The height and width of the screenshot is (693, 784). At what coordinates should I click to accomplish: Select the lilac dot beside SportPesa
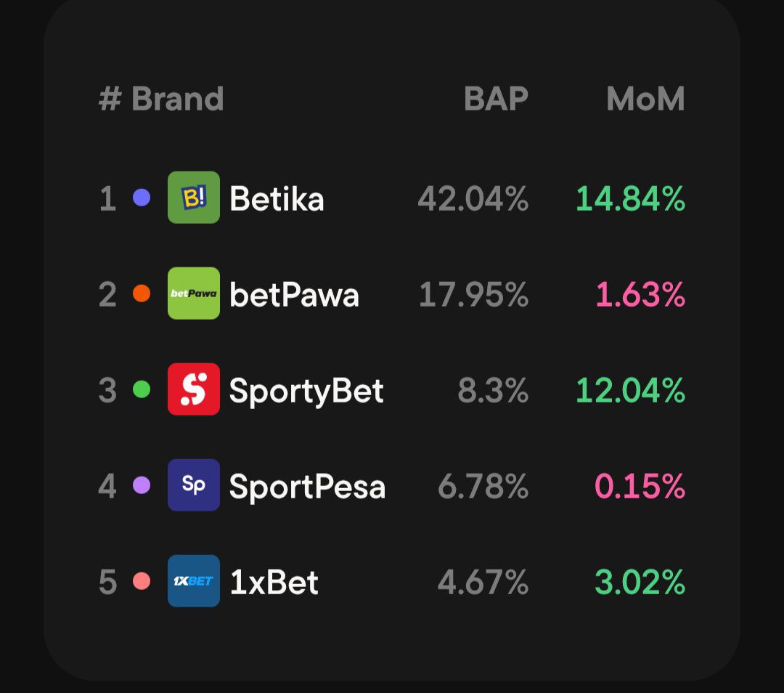click(x=142, y=485)
